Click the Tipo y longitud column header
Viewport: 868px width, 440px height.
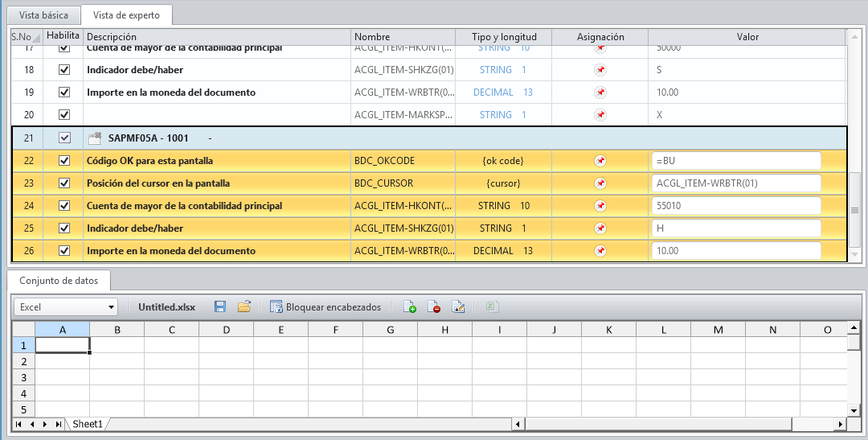504,37
